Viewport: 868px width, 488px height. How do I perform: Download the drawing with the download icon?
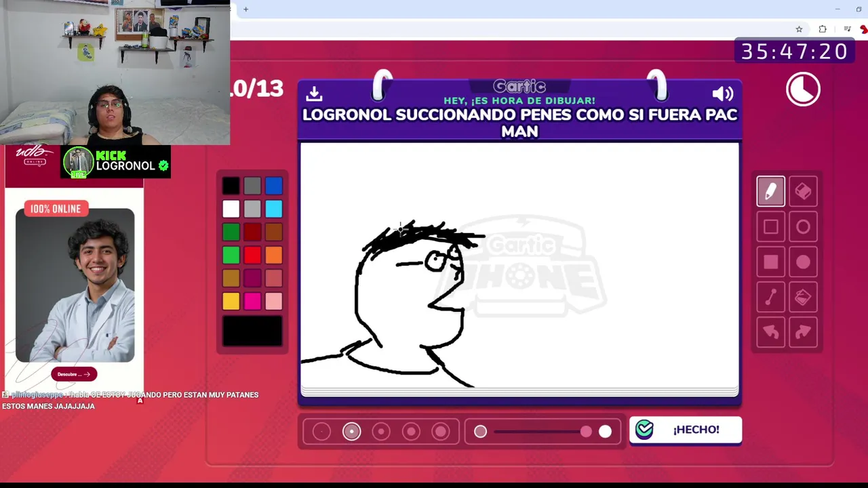[x=314, y=94]
